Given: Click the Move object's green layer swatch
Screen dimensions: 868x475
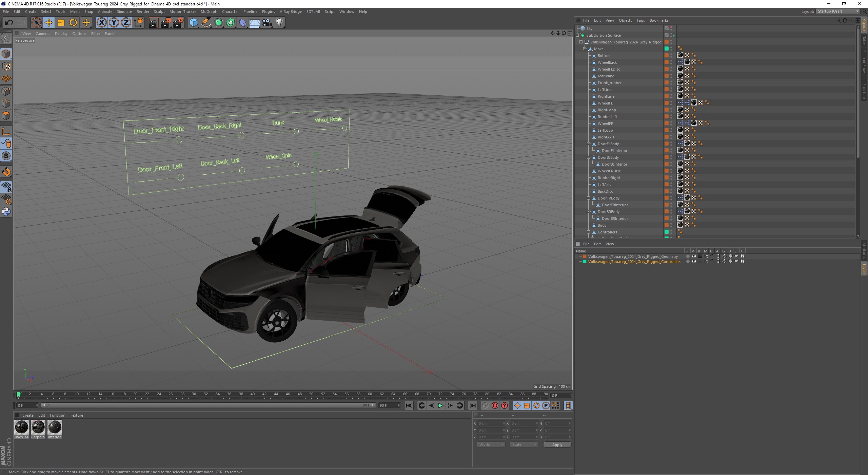Looking at the screenshot, I should [x=666, y=49].
